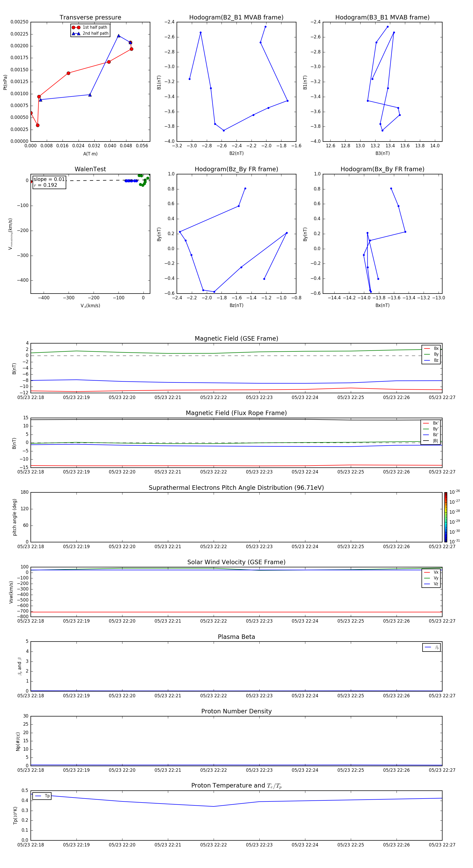Click the 'Plasma Beta' plot title
The image size is (473, 868).
point(236,637)
